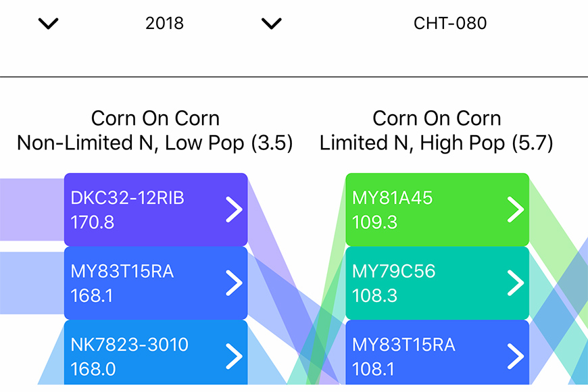The image size is (588, 392).
Task: Select the MY81A45 hybrid name
Action: 392,198
